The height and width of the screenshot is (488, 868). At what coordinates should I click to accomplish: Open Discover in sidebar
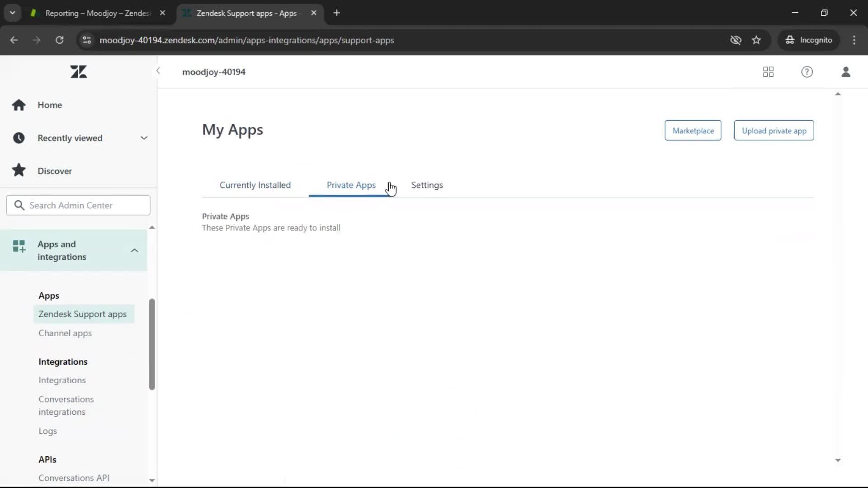(x=55, y=171)
